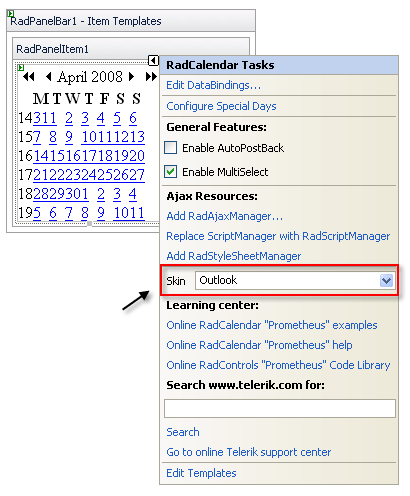Screen dimensions: 410x496
Task: Click Add RadAjaxManager link
Action: (225, 216)
